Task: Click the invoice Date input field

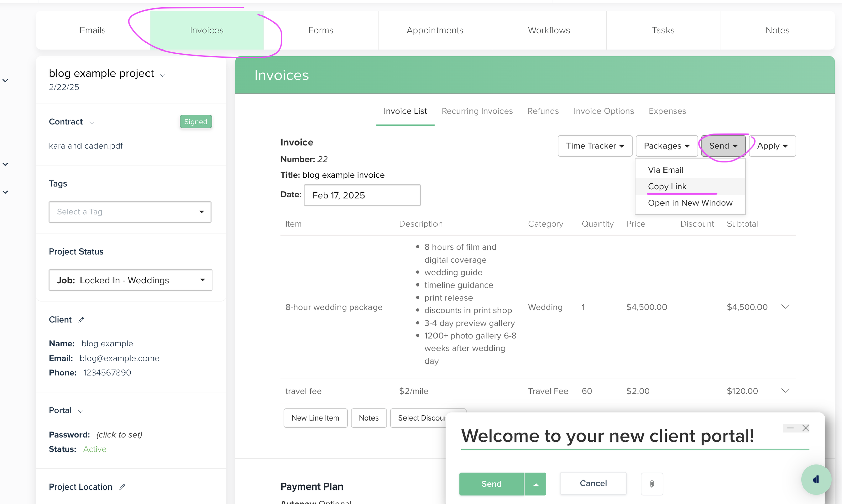Action: [x=362, y=195]
